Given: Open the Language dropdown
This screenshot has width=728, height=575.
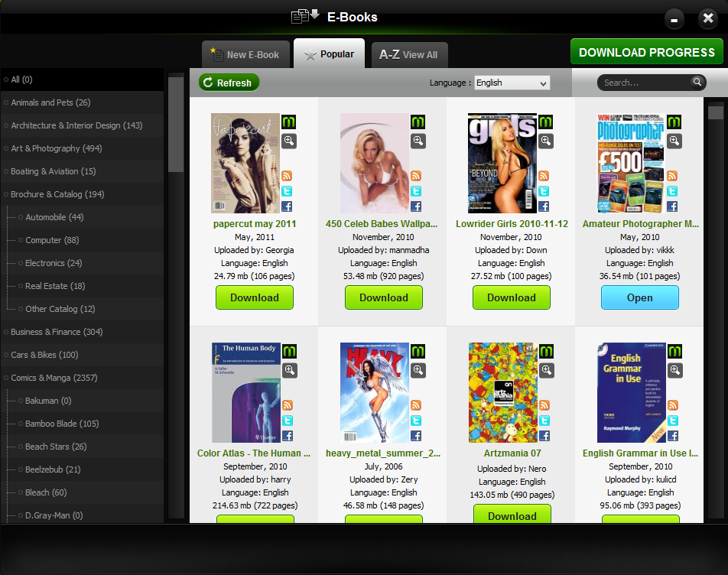Looking at the screenshot, I should (x=512, y=83).
